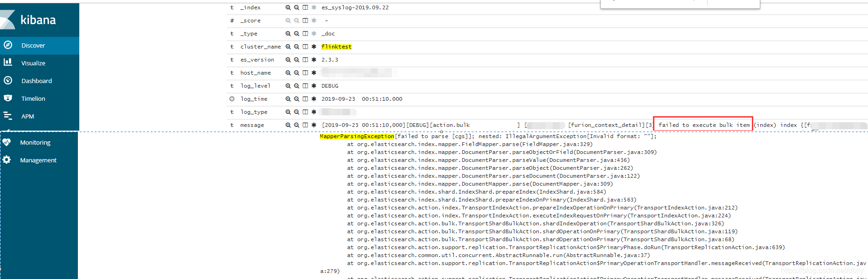Toggle _index column in table

pos(305,7)
